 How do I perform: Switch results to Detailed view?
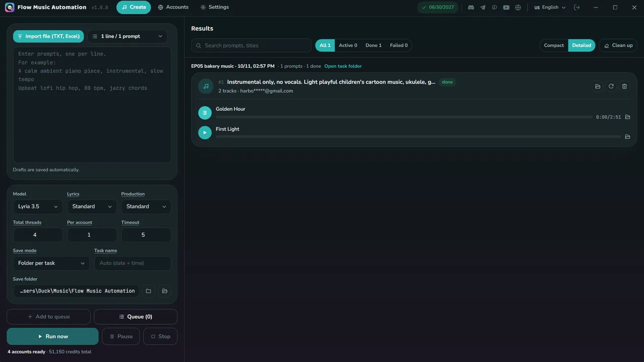coord(582,45)
